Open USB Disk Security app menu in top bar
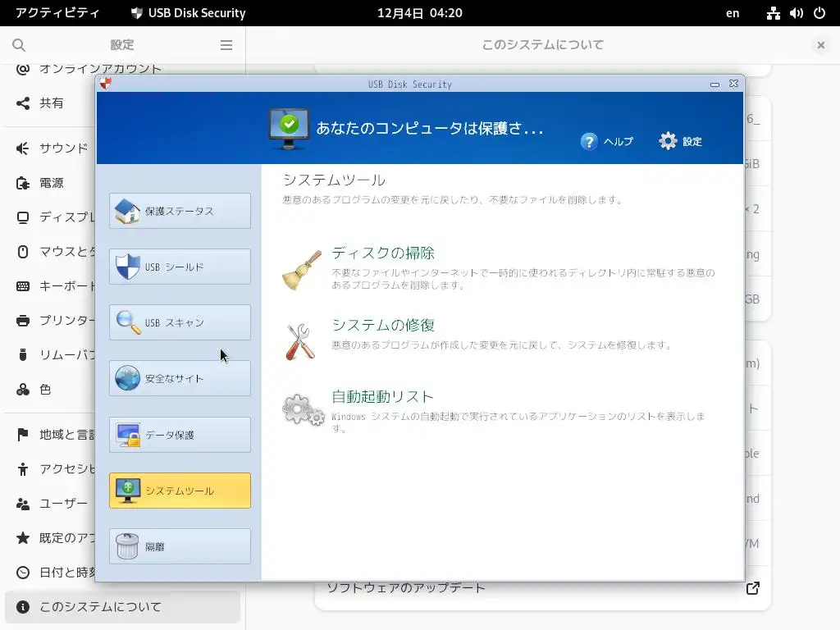This screenshot has height=630, width=840. 189,13
